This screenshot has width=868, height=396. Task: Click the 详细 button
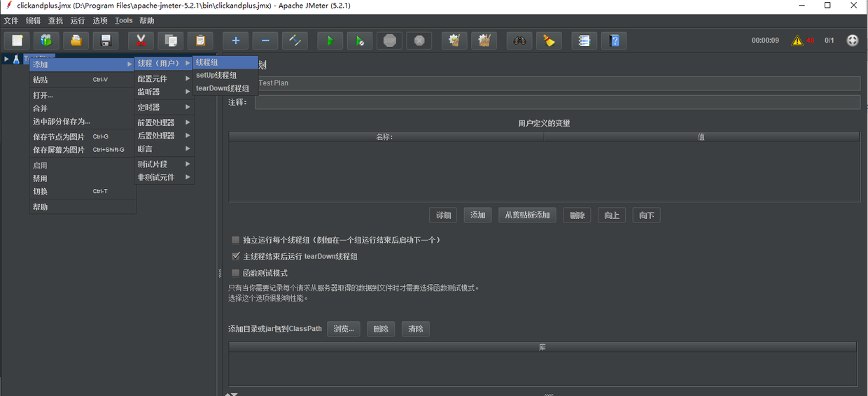tap(444, 215)
